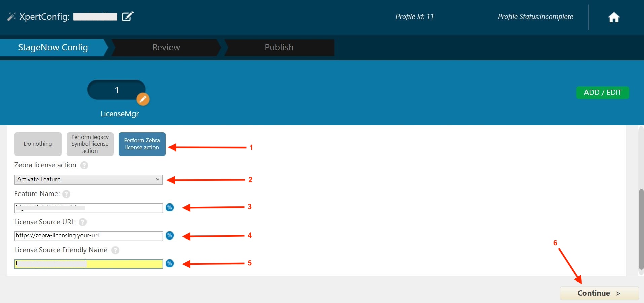The height and width of the screenshot is (303, 644).
Task: Select Perform Zebra license action
Action: click(x=142, y=144)
